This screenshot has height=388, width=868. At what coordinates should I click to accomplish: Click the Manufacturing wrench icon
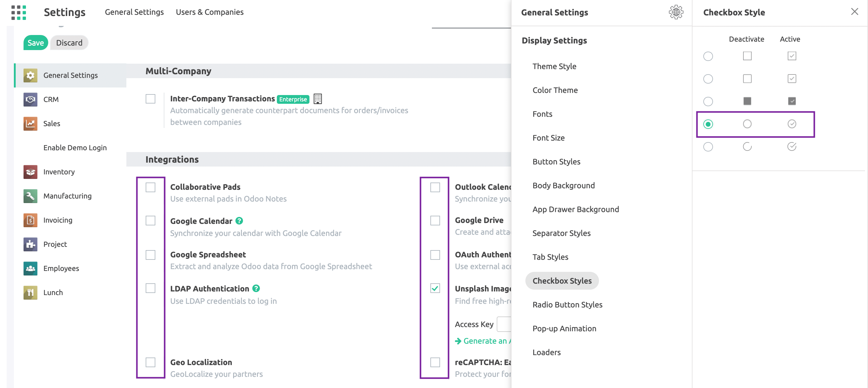(30, 196)
